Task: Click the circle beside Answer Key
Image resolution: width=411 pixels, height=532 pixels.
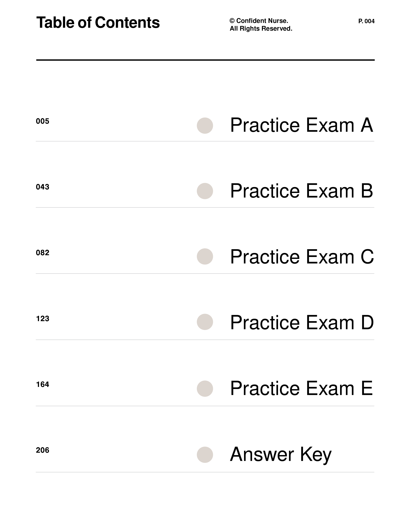Action: [205, 455]
